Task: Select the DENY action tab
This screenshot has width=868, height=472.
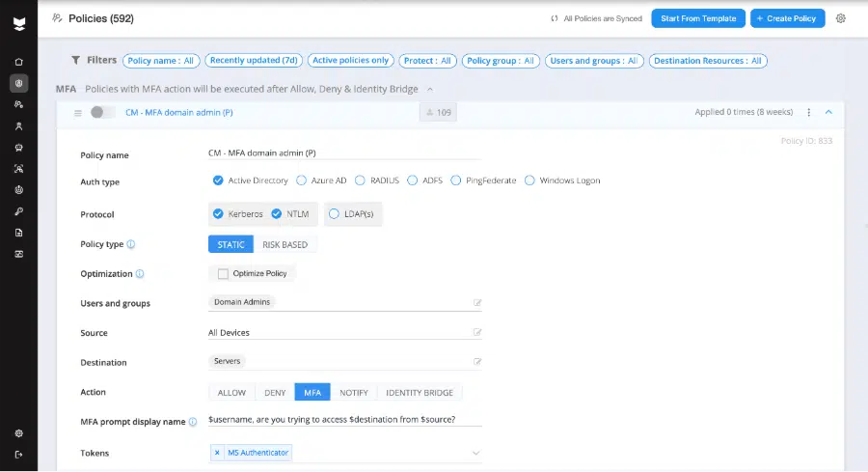Action: tap(274, 393)
